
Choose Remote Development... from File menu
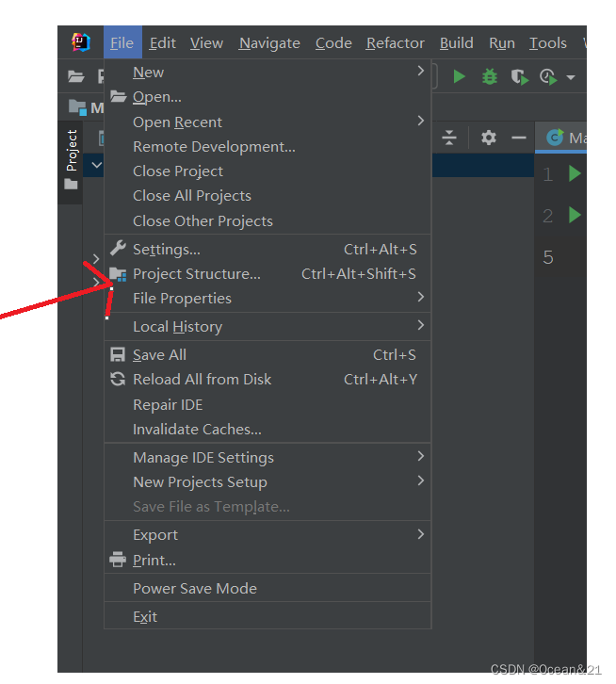tap(267, 147)
